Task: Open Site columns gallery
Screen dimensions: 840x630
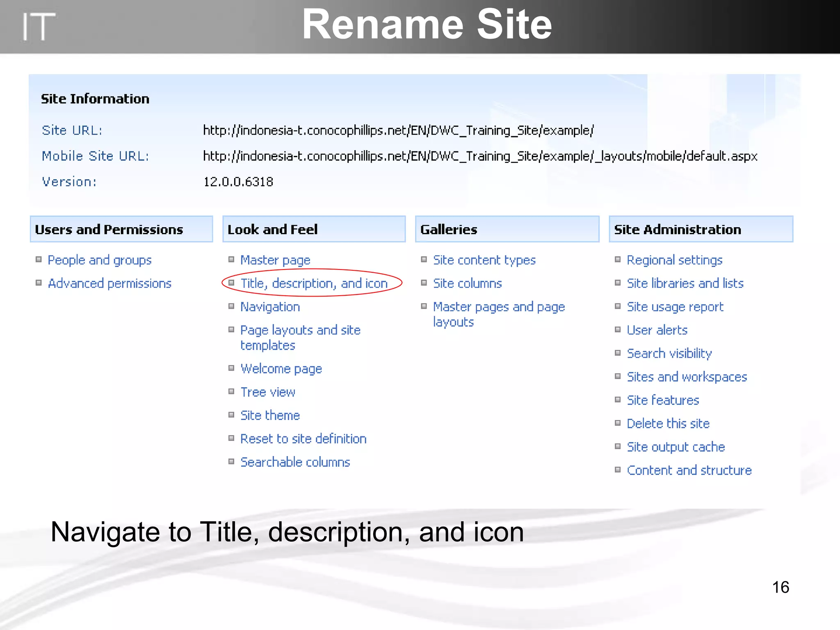Action: (468, 283)
